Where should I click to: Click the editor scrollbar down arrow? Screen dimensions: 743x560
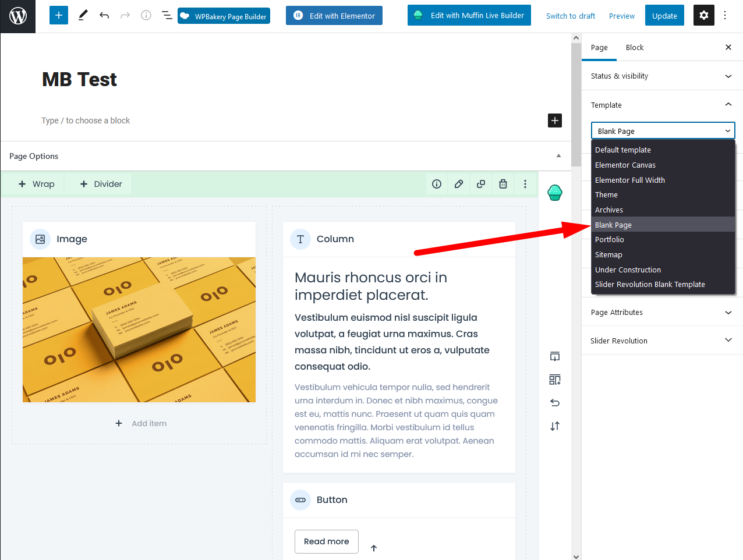pyautogui.click(x=576, y=556)
